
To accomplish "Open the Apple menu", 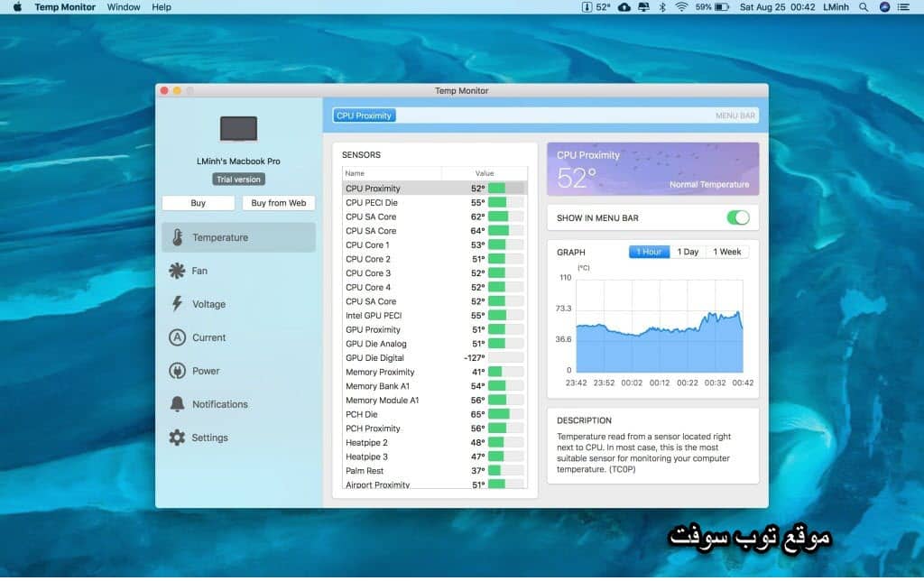I will pos(17,7).
